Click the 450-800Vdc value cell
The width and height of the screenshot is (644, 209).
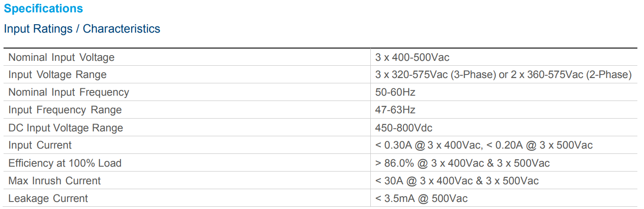[403, 128]
